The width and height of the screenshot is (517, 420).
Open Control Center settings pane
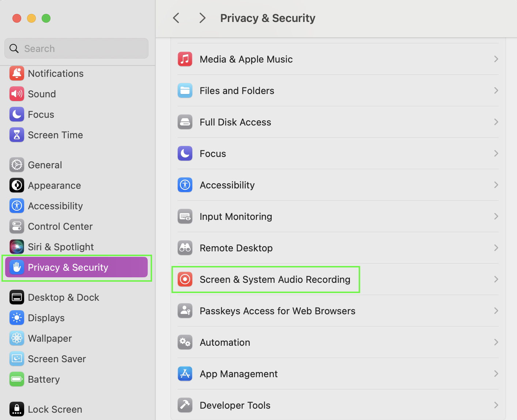[60, 226]
